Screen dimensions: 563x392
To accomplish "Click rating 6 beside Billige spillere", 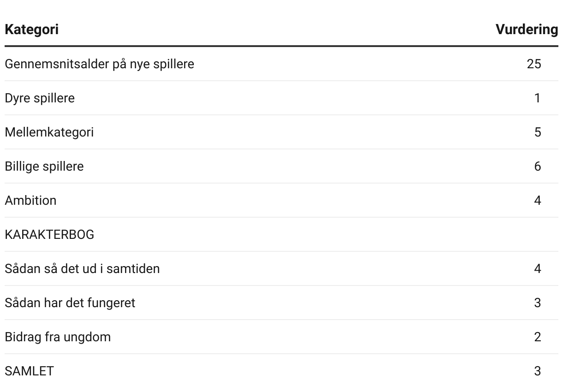I will 537,166.
